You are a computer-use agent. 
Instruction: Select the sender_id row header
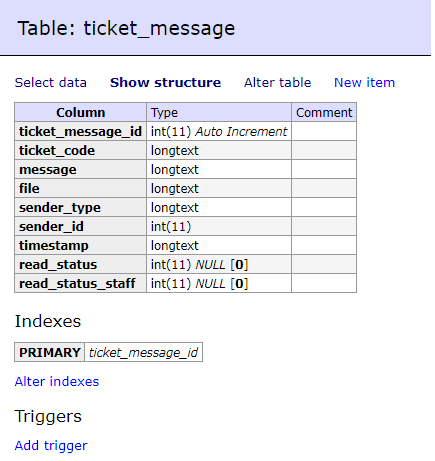80,226
